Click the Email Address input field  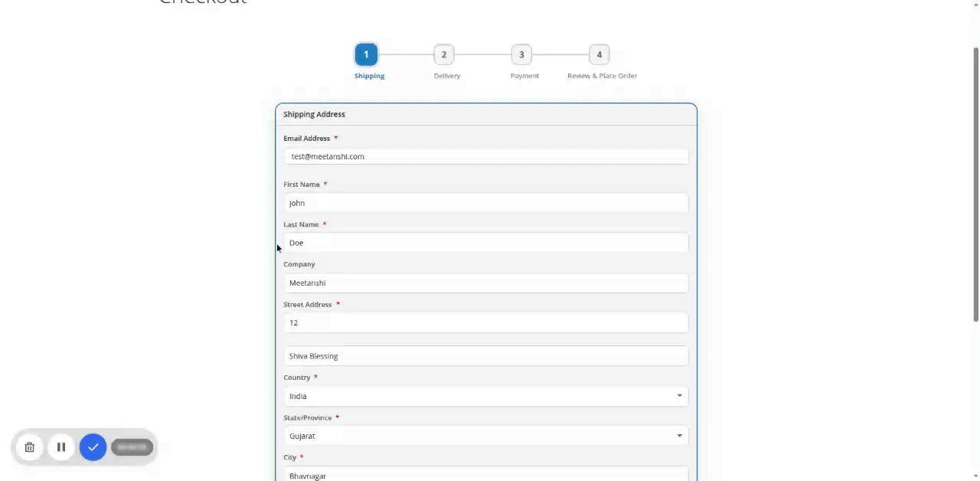coord(486,156)
